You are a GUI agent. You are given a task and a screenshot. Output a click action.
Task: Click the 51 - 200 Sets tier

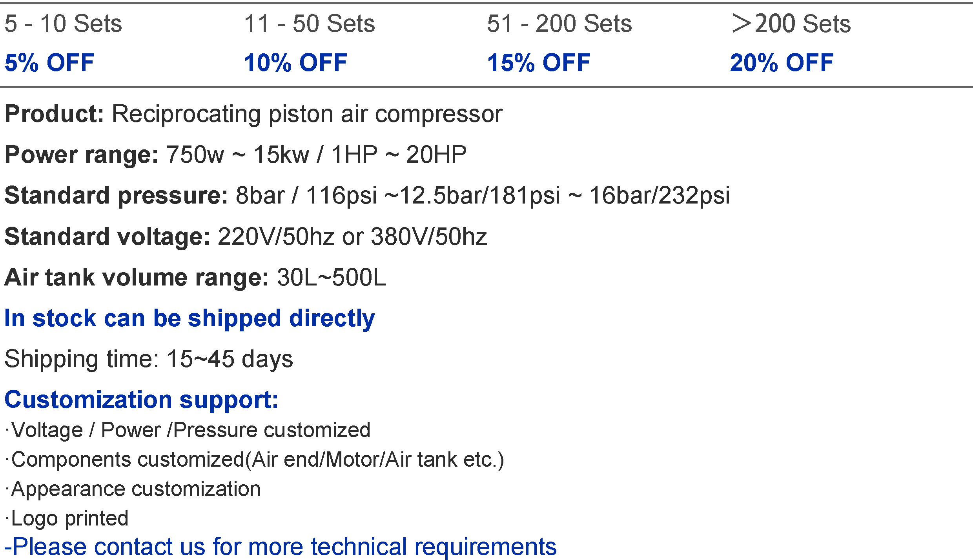point(559,24)
